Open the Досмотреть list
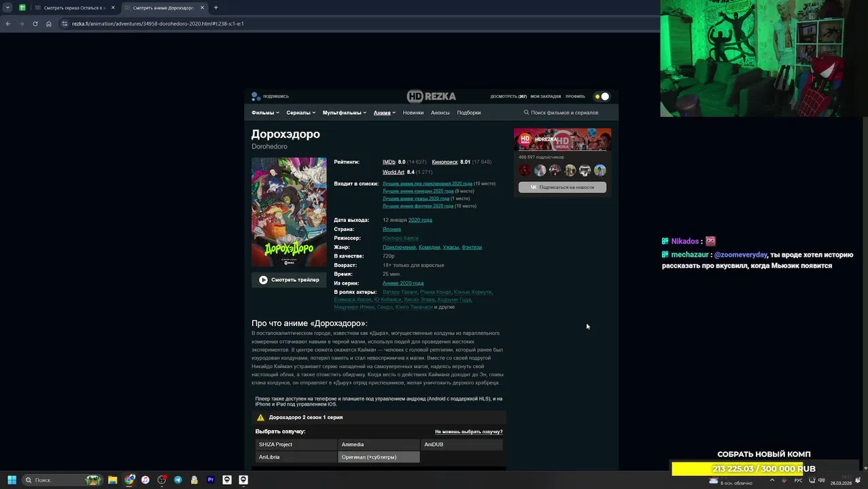Screen dimensions: 868x489 508,96
